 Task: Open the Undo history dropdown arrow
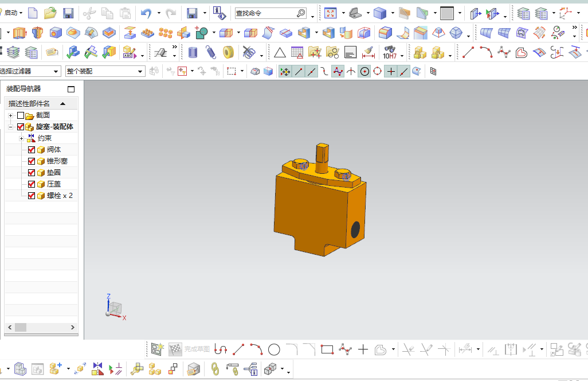point(159,13)
